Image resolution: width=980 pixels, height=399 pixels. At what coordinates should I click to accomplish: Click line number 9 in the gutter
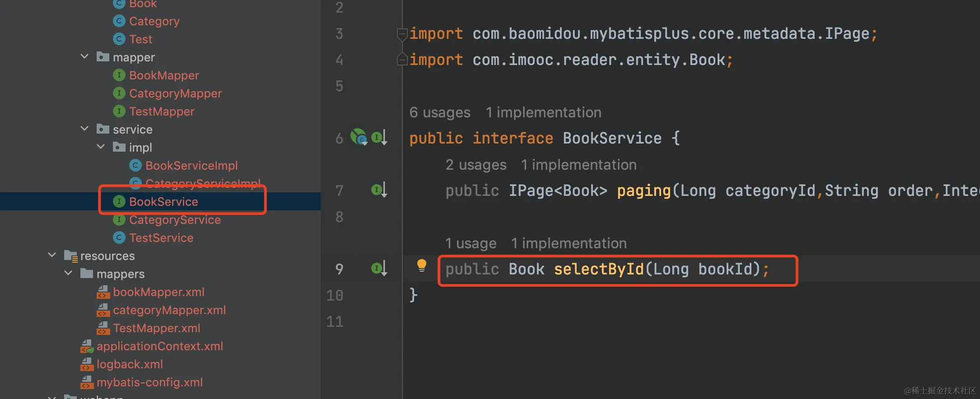click(340, 269)
